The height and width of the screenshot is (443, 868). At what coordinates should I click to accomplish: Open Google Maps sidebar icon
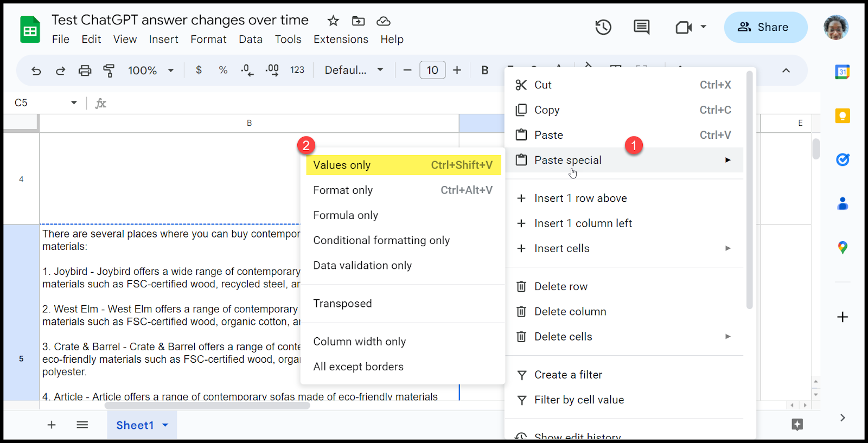coord(842,248)
